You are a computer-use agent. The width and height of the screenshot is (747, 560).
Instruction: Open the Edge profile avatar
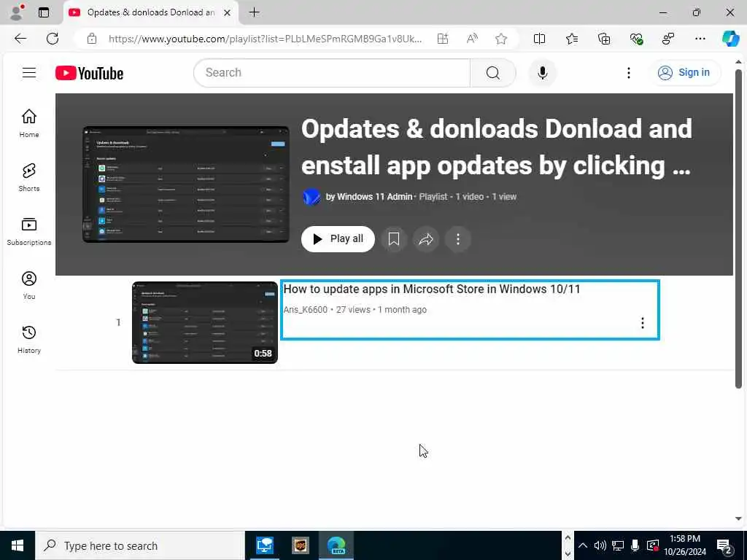(17, 12)
